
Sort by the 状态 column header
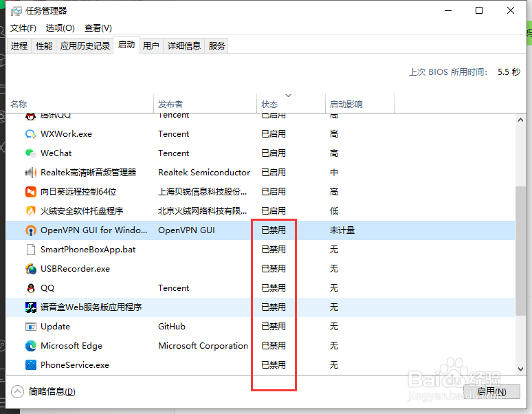(x=291, y=103)
